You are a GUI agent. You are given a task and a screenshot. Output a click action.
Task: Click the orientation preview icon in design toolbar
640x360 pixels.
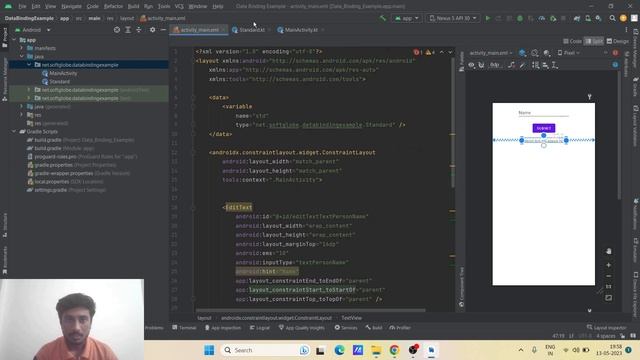click(x=534, y=53)
